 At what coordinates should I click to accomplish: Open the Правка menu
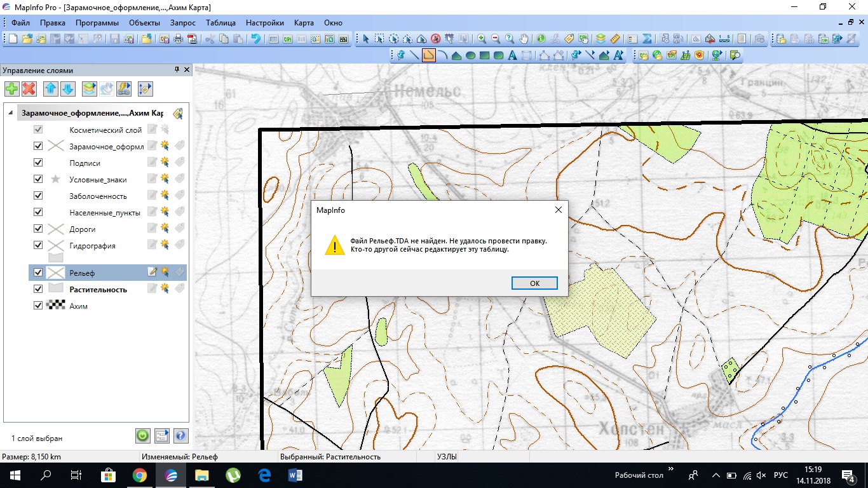coord(52,23)
